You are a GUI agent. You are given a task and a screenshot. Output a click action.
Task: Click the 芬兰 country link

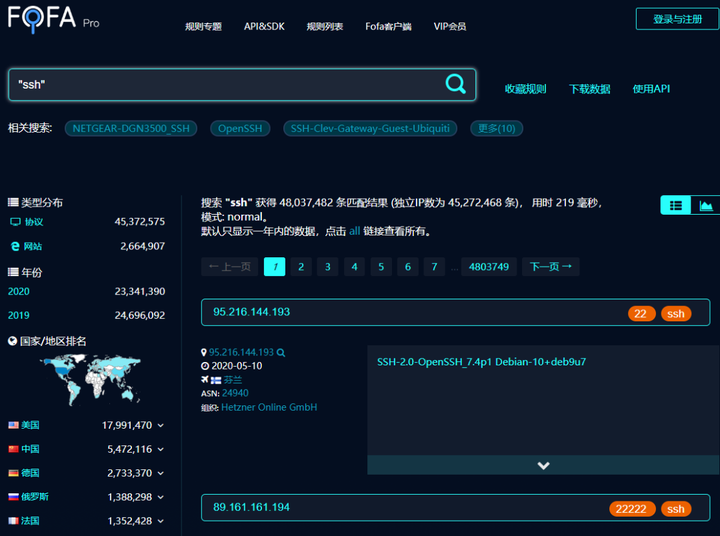pos(233,380)
